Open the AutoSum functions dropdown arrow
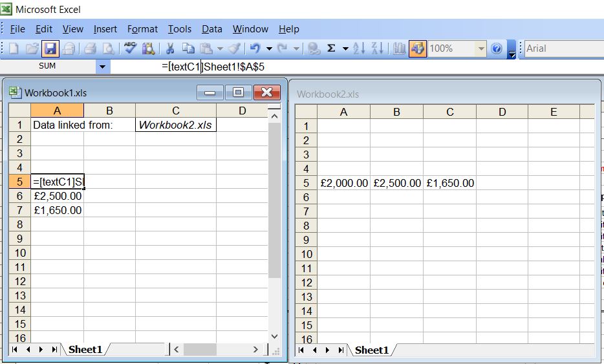 345,48
